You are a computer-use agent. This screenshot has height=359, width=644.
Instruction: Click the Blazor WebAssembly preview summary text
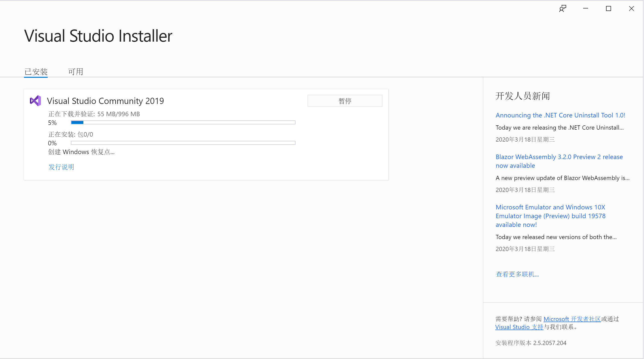(562, 178)
